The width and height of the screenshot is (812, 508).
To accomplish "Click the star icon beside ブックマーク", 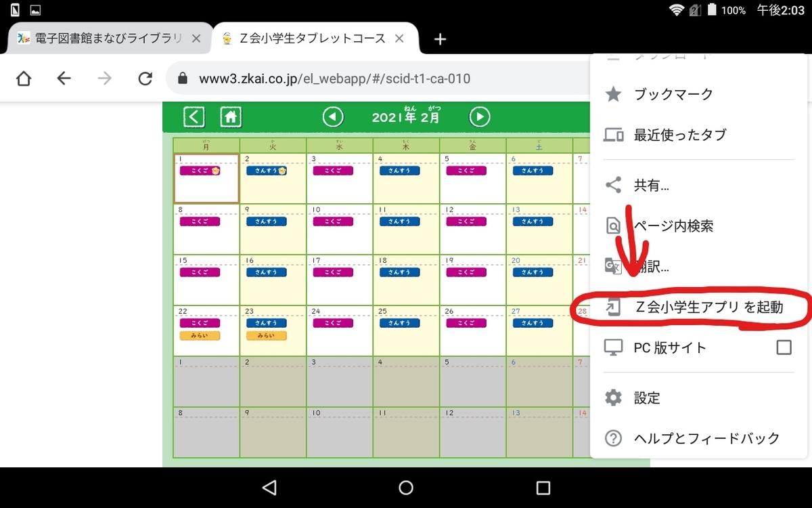I will [x=613, y=94].
